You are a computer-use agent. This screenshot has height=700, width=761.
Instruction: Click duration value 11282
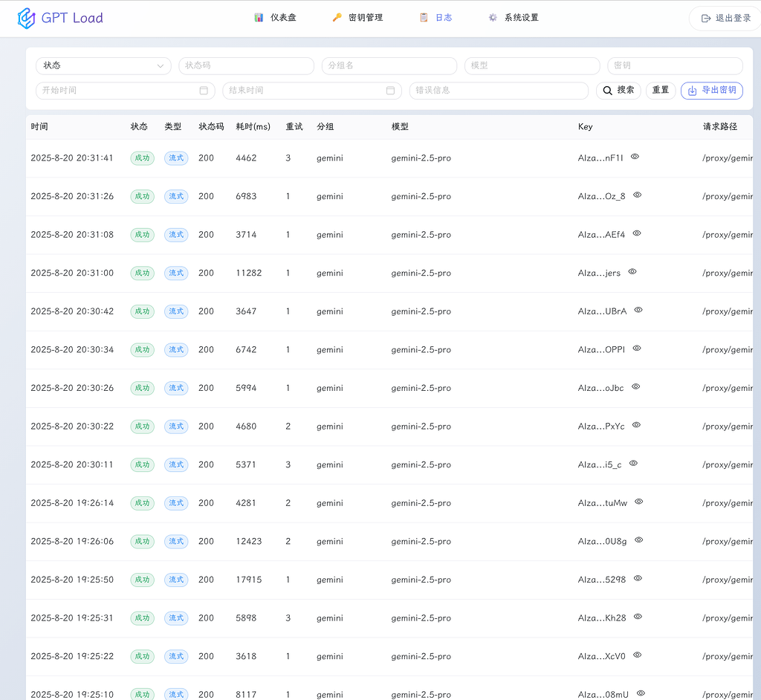tap(248, 273)
